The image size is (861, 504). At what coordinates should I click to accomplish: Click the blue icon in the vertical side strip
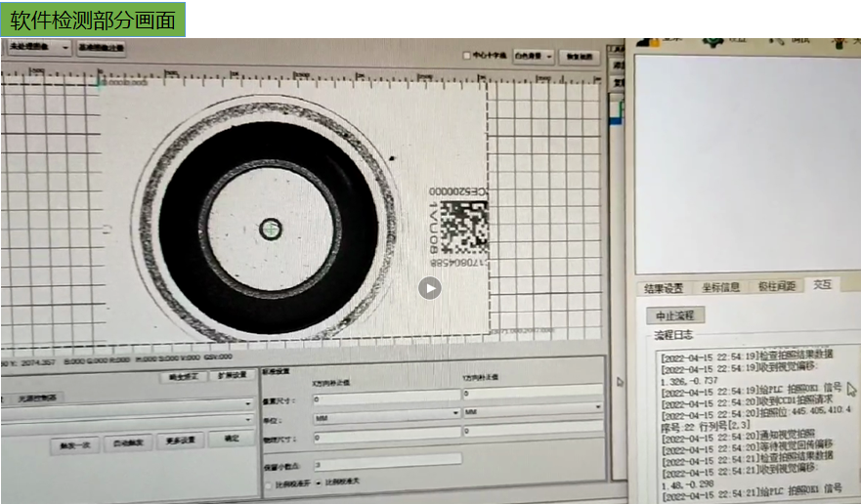(x=617, y=121)
